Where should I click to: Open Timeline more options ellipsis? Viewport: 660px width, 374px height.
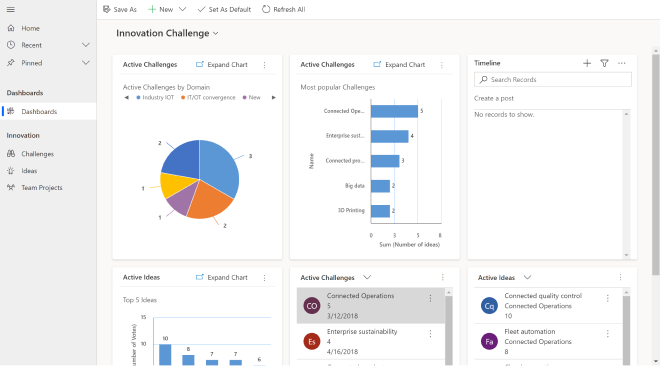pyautogui.click(x=622, y=63)
